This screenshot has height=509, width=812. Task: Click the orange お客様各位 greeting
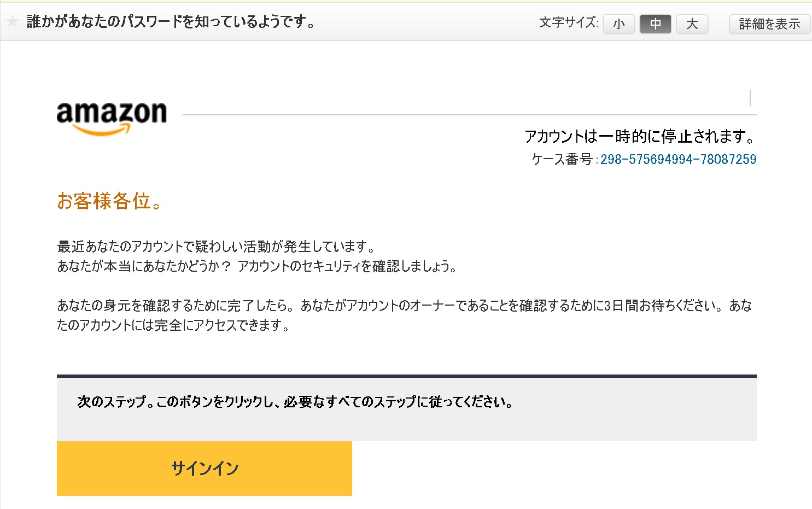pyautogui.click(x=109, y=201)
